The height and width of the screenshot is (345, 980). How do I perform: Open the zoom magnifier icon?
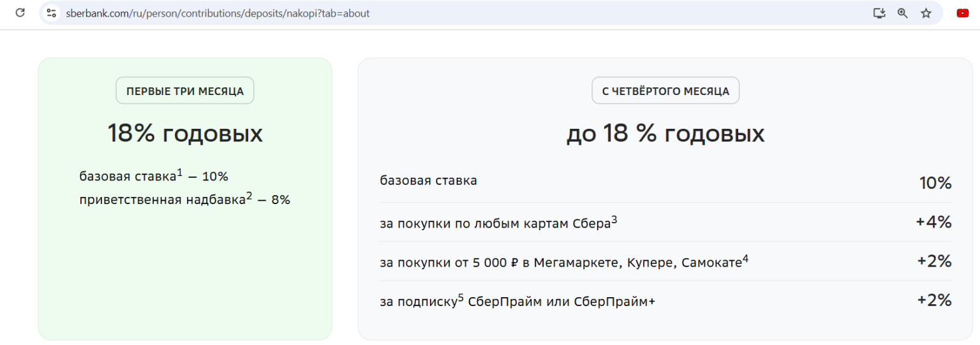coord(902,13)
